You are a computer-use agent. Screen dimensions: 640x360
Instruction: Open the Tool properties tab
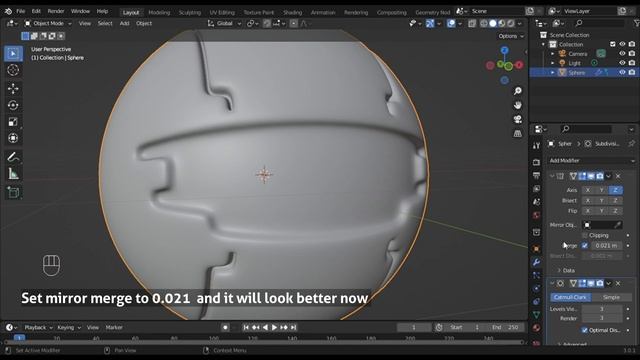536,146
